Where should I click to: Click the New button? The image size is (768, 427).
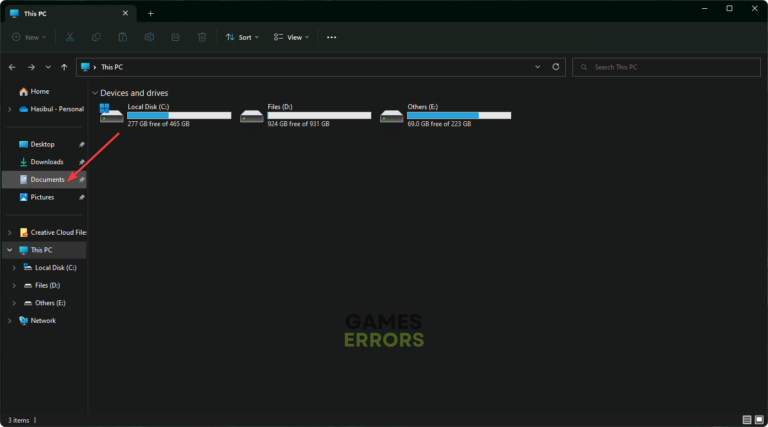click(30, 37)
